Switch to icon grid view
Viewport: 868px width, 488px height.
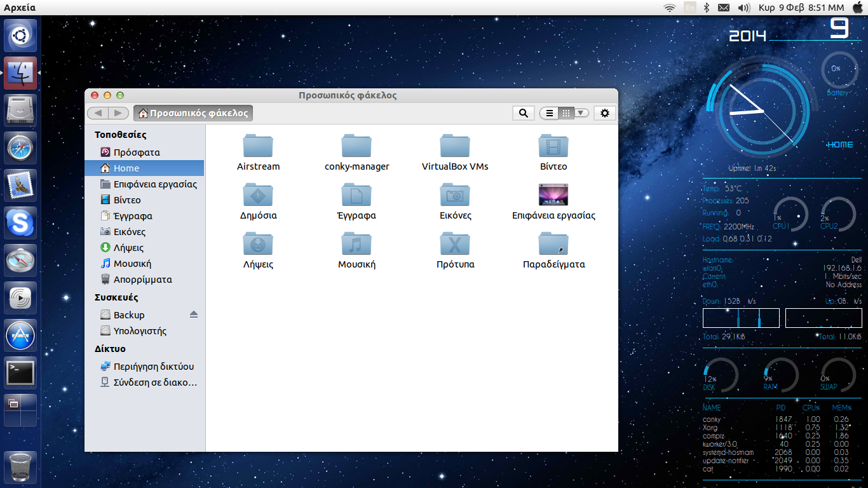(x=566, y=113)
